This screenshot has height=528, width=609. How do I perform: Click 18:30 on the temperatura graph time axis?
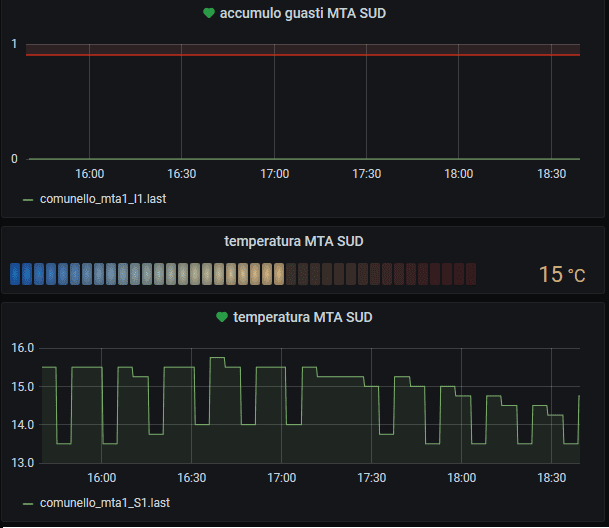(551, 478)
